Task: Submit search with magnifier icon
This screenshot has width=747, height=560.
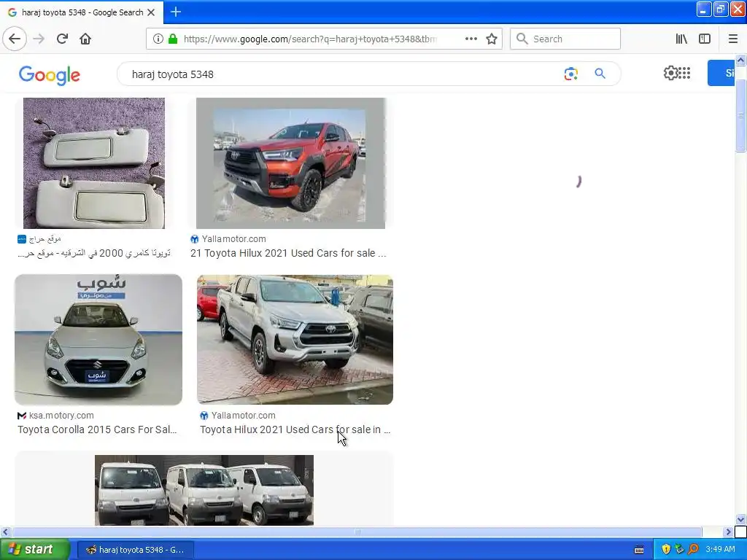Action: (x=600, y=74)
